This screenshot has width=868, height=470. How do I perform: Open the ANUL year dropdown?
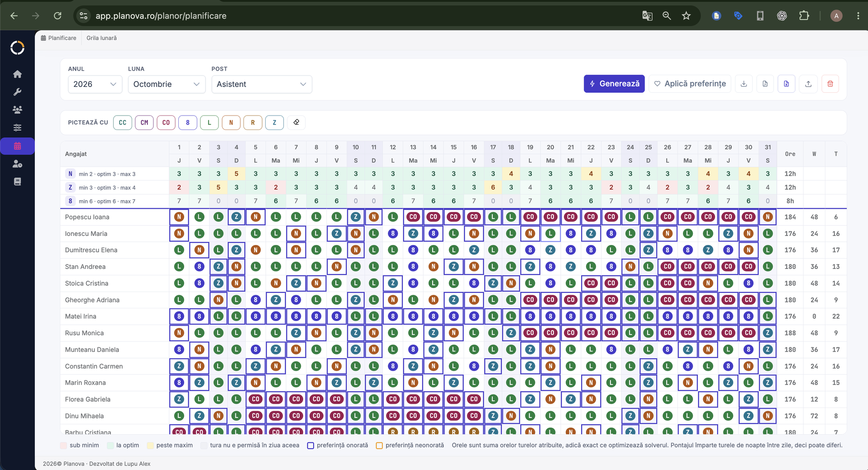95,84
